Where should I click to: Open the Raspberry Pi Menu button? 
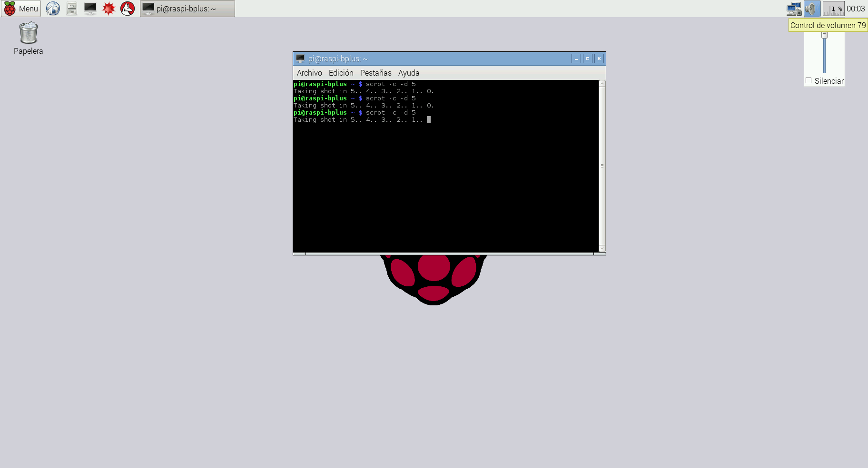(21, 9)
